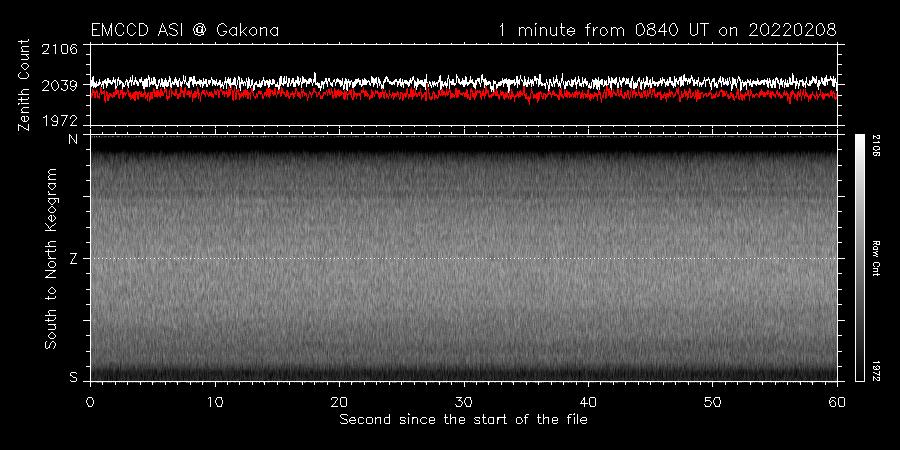Click the grayscale raw count colorbar
The image size is (900, 450).
(x=859, y=258)
